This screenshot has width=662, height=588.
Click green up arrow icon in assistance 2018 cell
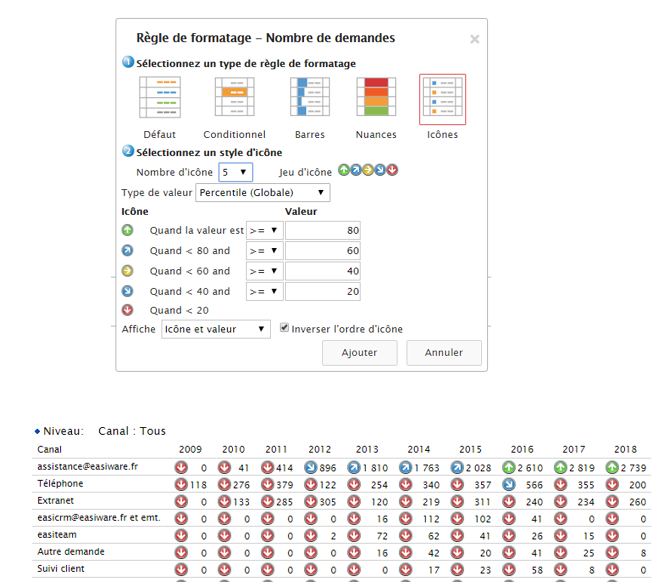click(x=611, y=467)
